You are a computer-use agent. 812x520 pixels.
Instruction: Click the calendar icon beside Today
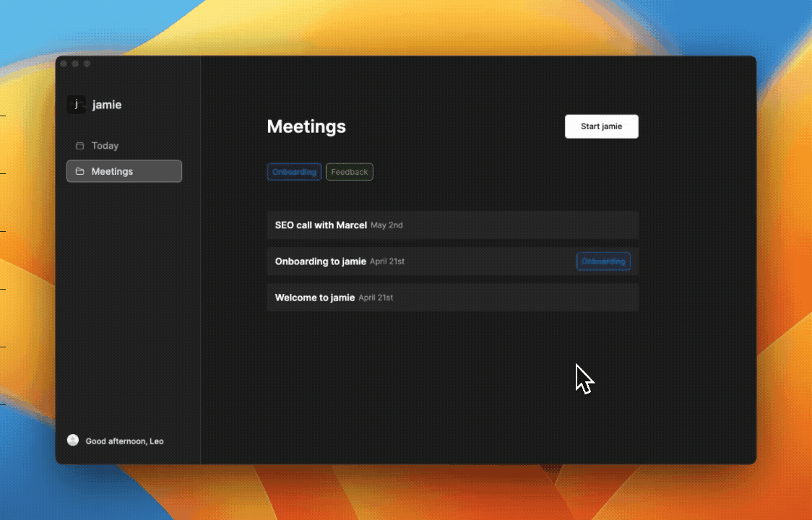[x=79, y=146]
